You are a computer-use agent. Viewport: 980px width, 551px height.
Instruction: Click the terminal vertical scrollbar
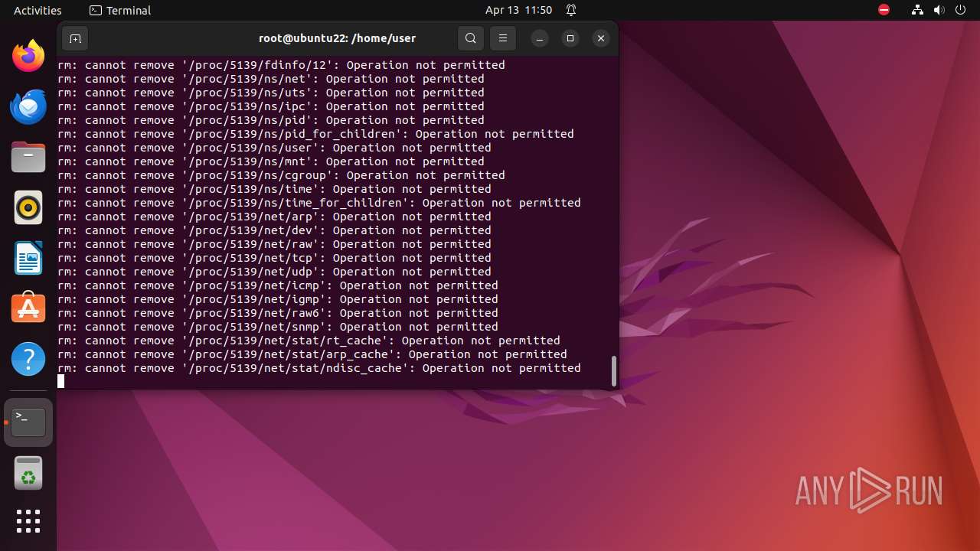pyautogui.click(x=613, y=371)
